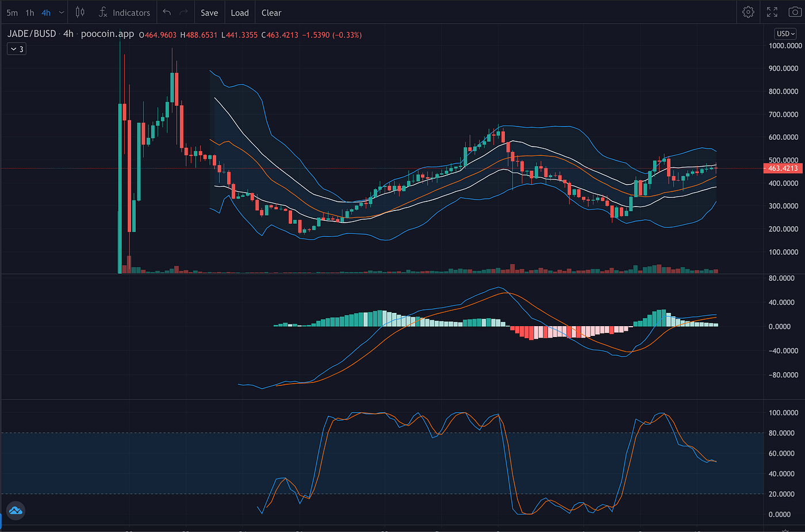Open the candlestick chart style selector
The width and height of the screenshot is (805, 532).
(80, 12)
